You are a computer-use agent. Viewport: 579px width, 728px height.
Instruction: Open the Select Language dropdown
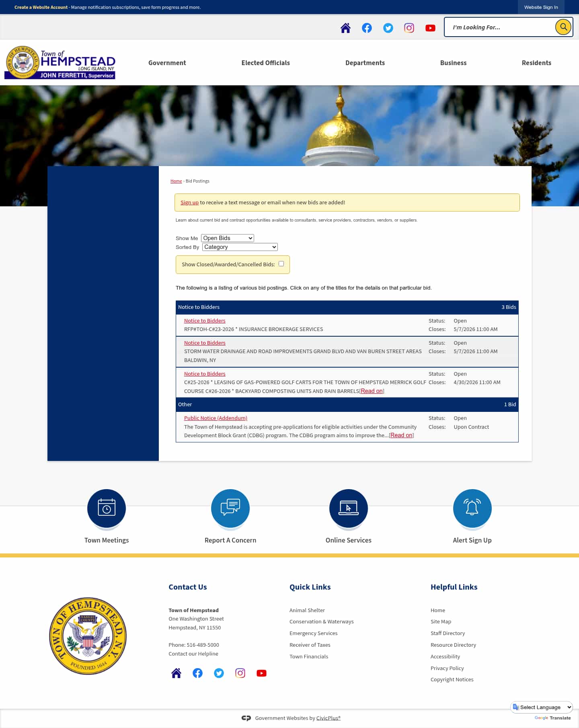pos(542,707)
